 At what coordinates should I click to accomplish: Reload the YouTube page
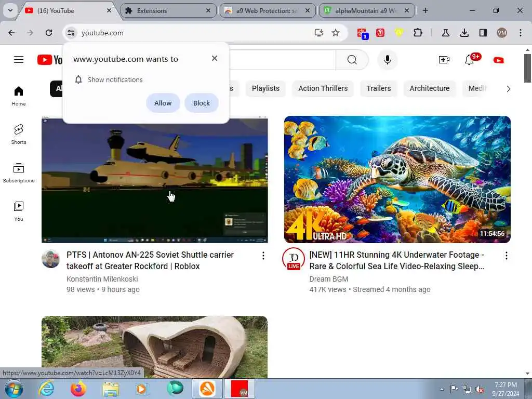pos(49,33)
